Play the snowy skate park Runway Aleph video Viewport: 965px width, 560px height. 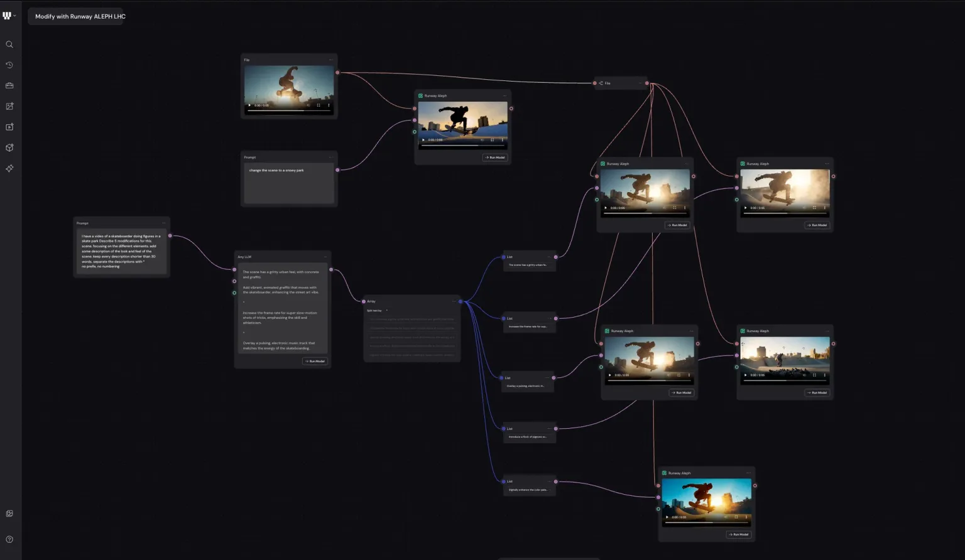coord(423,140)
